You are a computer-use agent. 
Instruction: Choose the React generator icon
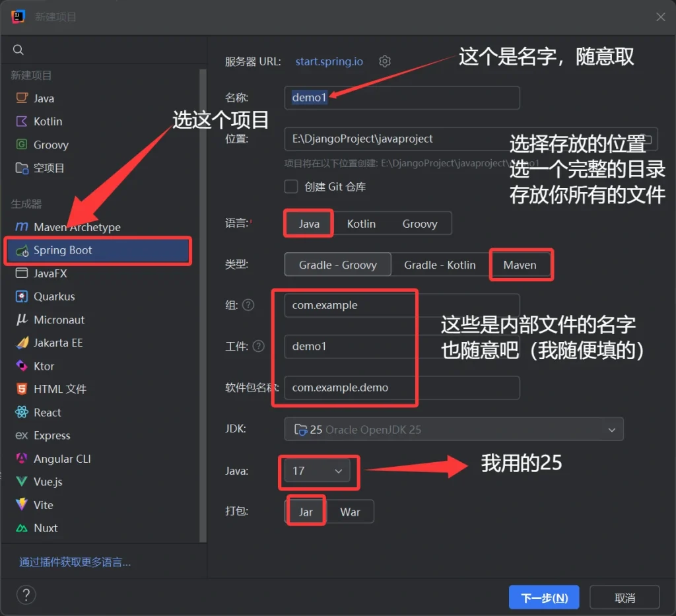click(x=22, y=413)
